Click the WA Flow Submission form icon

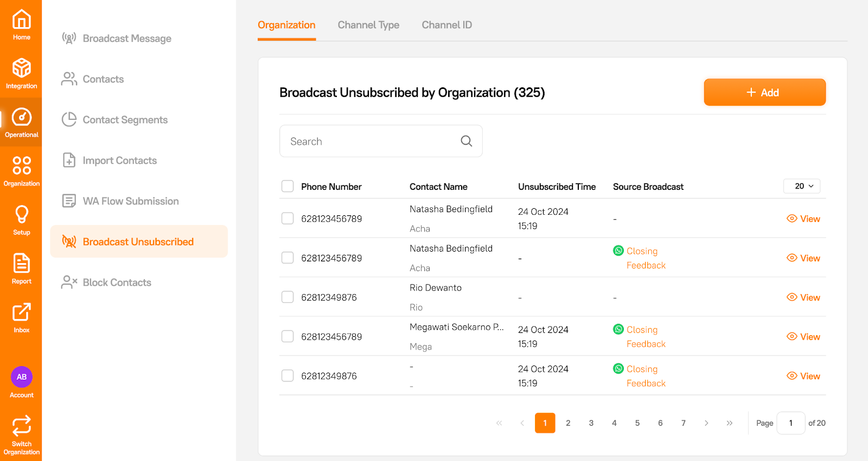click(69, 201)
